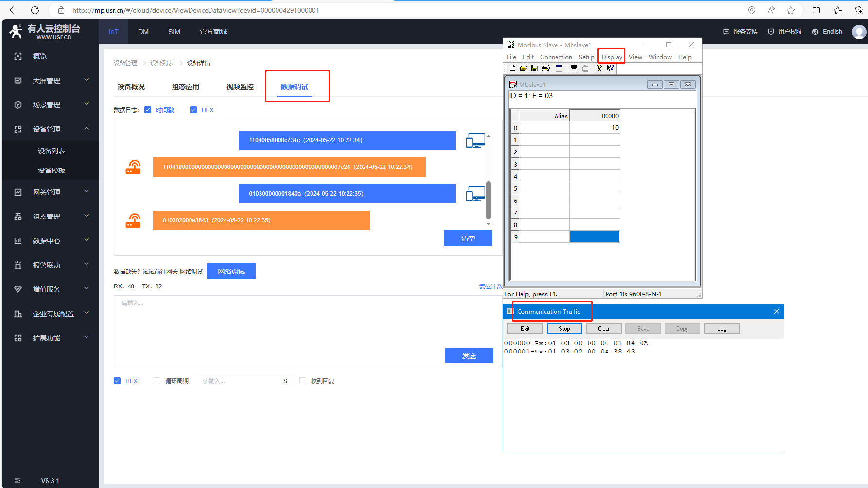The image size is (868, 488).
Task: Click the Log button in Communication Traffic
Action: [722, 329]
